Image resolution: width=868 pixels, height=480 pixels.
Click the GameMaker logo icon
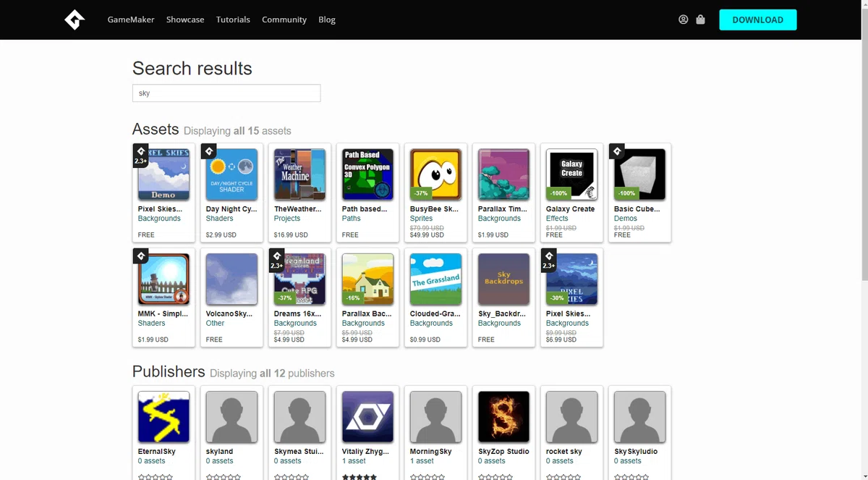click(75, 20)
